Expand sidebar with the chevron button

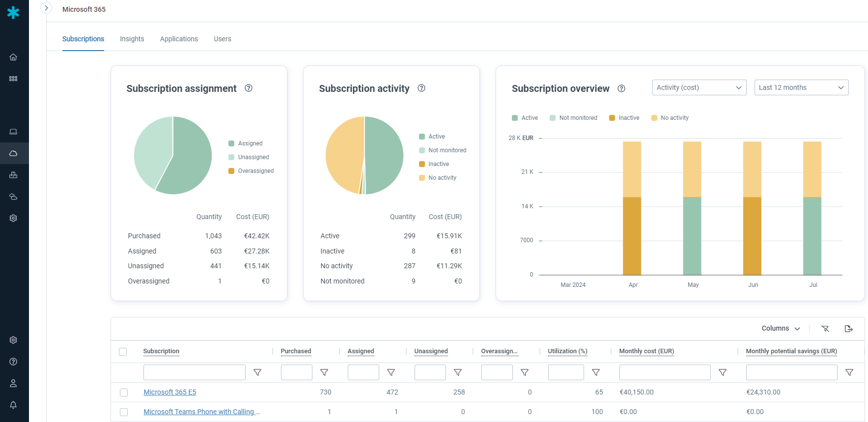coord(46,8)
